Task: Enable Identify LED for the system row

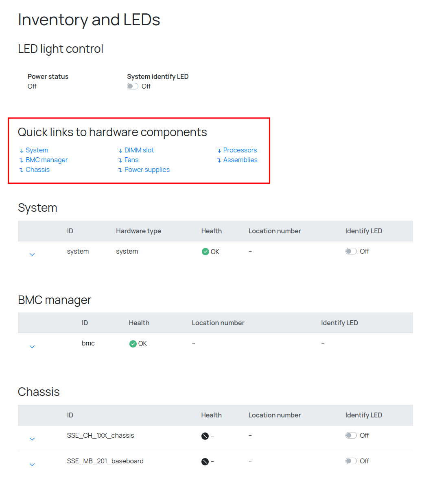Action: [351, 251]
